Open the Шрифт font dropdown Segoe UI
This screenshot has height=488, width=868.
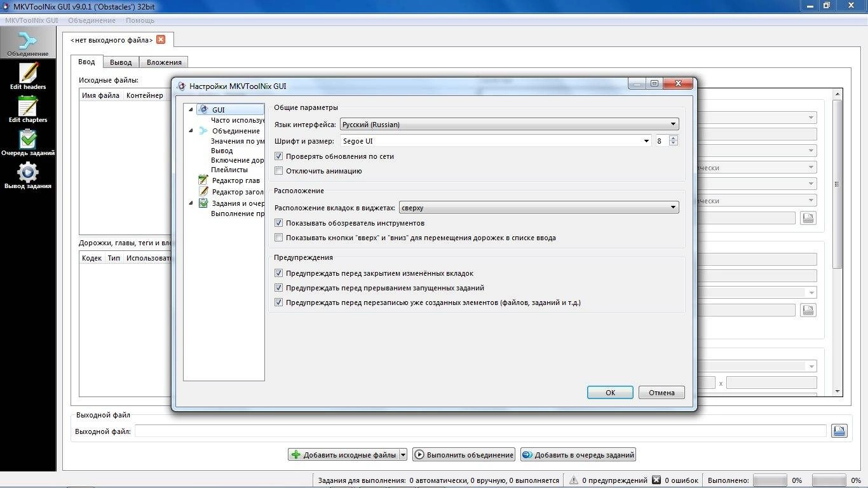(496, 141)
